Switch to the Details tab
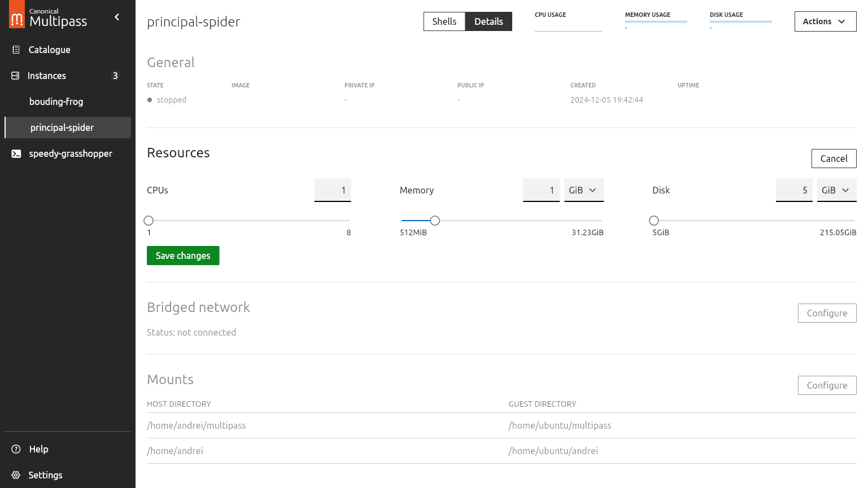Viewport: 868px width, 488px height. click(488, 21)
